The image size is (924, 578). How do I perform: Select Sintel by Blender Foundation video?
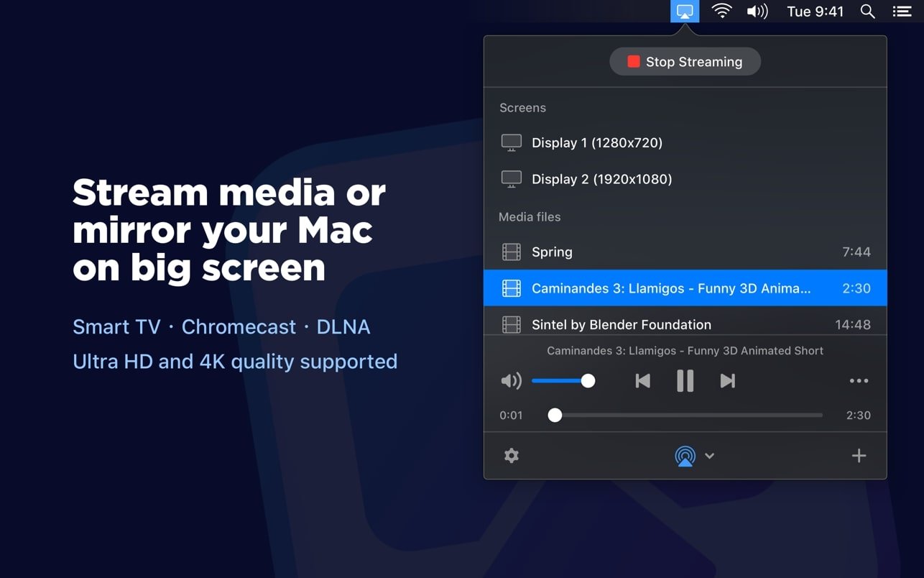point(621,325)
